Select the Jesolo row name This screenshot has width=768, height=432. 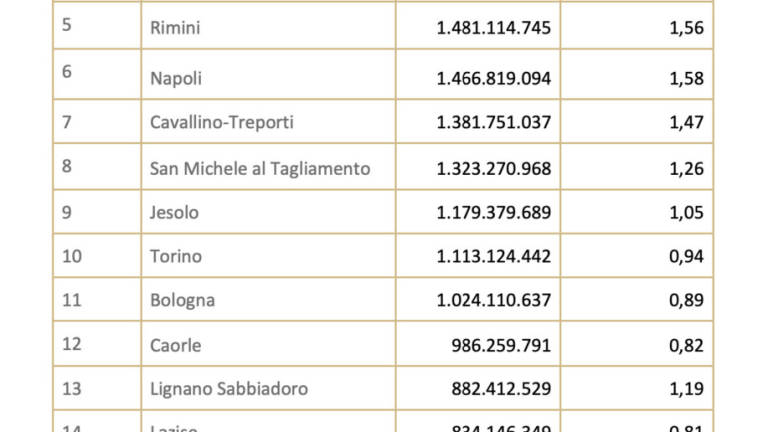174,213
